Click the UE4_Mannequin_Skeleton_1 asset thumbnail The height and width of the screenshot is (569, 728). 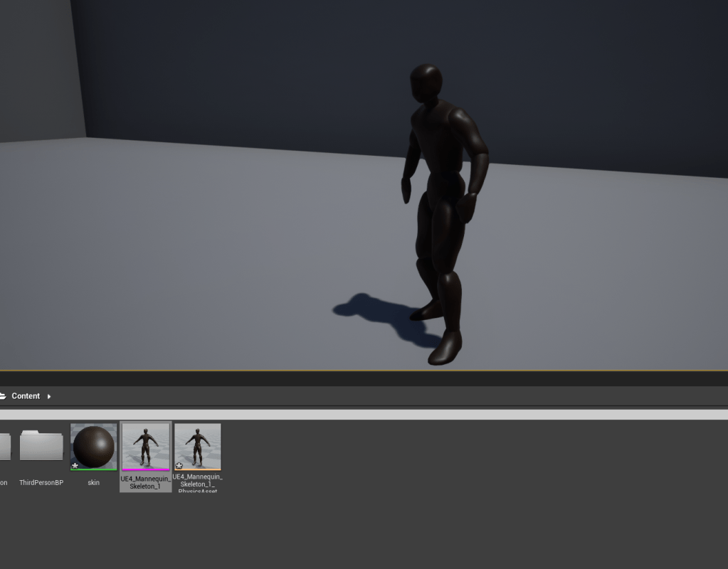[x=146, y=447]
